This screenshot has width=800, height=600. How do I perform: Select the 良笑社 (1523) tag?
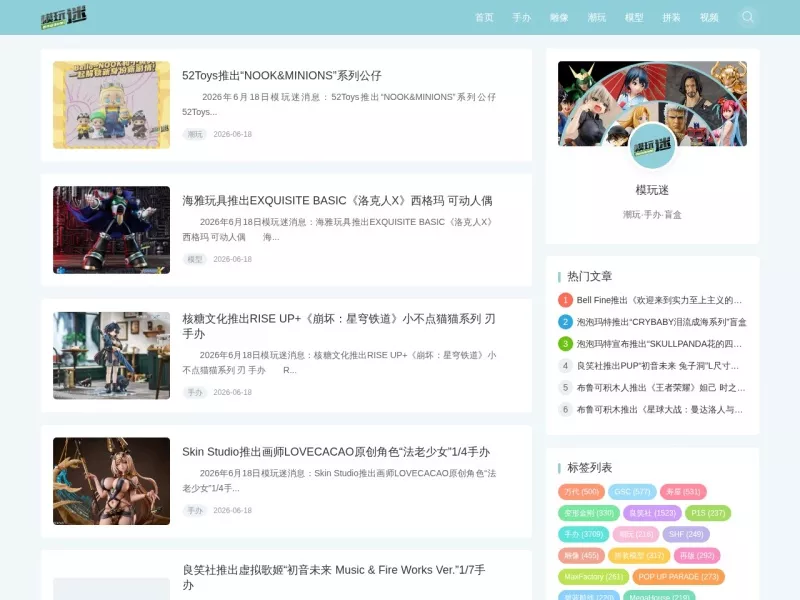[x=653, y=513]
